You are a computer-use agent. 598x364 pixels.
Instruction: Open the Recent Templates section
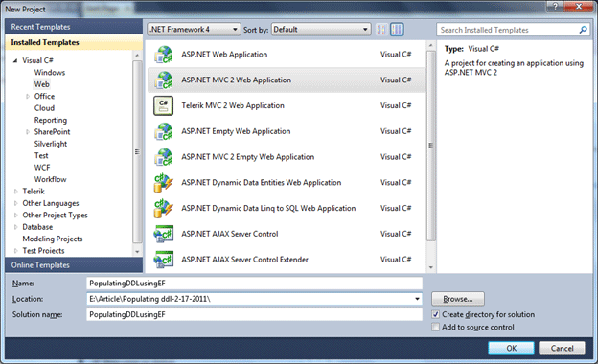pyautogui.click(x=74, y=27)
